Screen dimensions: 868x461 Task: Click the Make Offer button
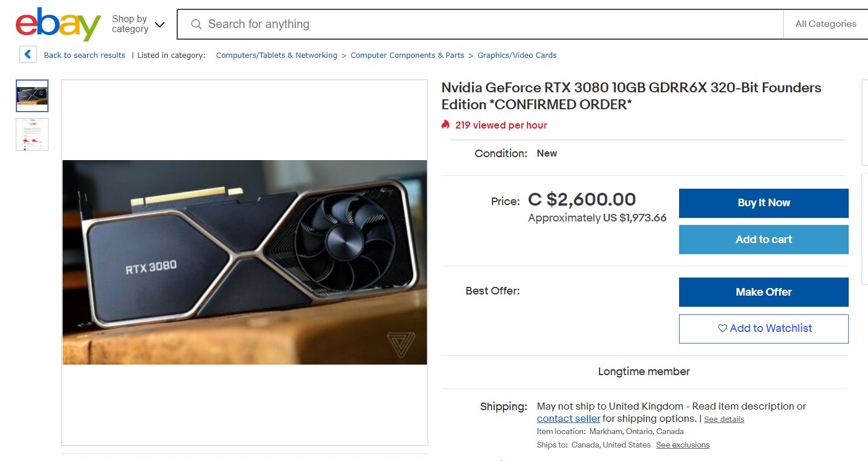coord(763,292)
